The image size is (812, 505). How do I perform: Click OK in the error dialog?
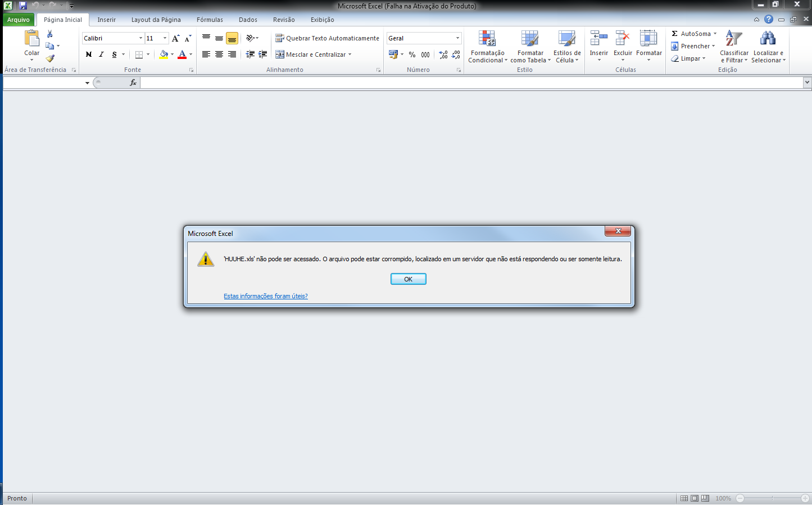(409, 279)
